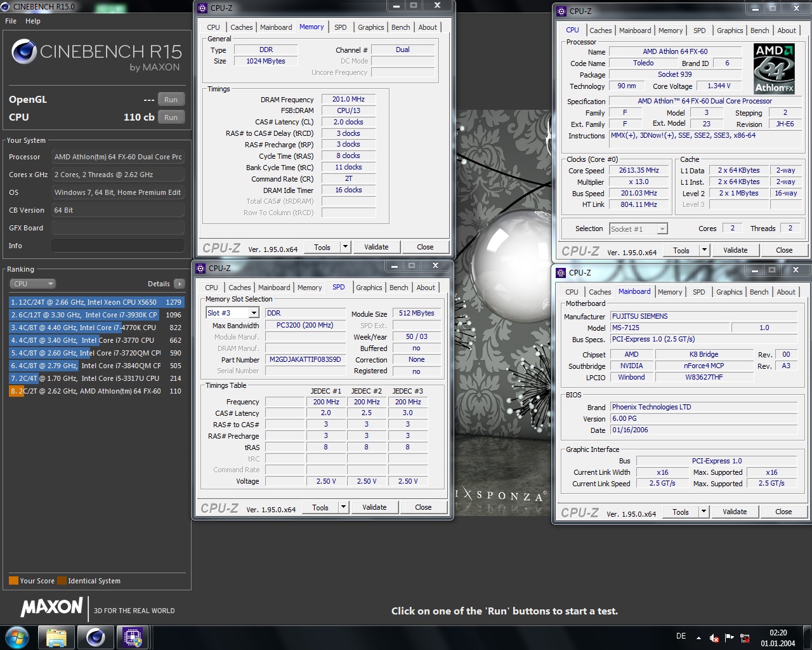Open the Windows Start menu orb

coord(16,637)
